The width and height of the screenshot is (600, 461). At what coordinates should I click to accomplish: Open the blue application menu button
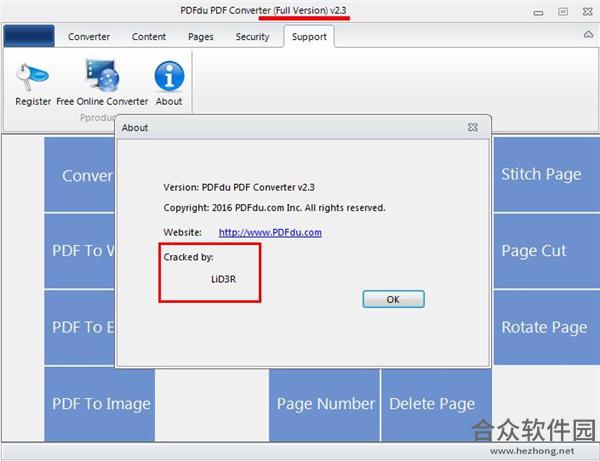[29, 36]
